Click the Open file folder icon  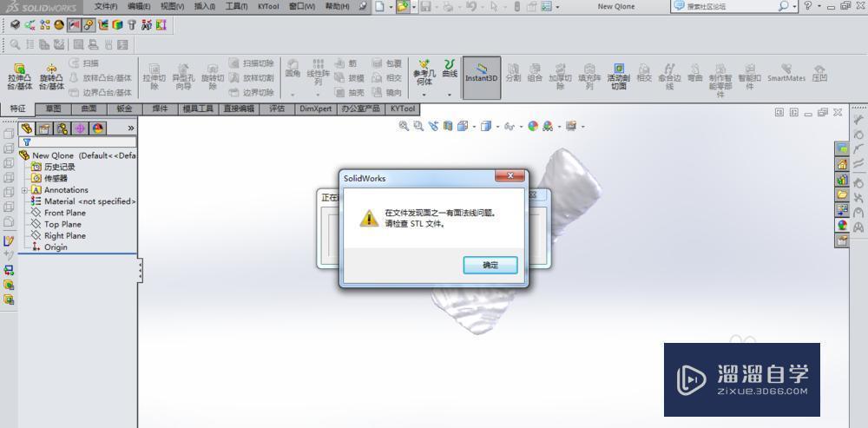402,7
